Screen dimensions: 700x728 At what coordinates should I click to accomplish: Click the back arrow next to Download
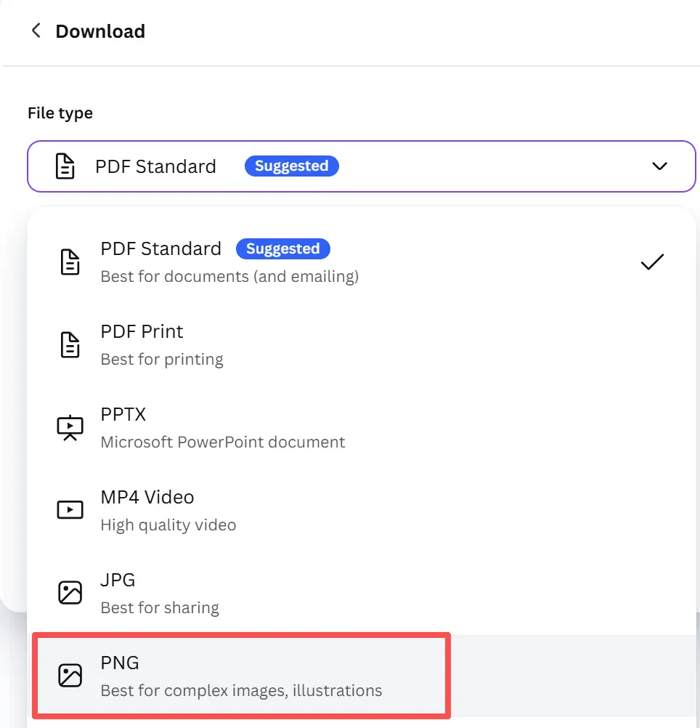(x=36, y=31)
